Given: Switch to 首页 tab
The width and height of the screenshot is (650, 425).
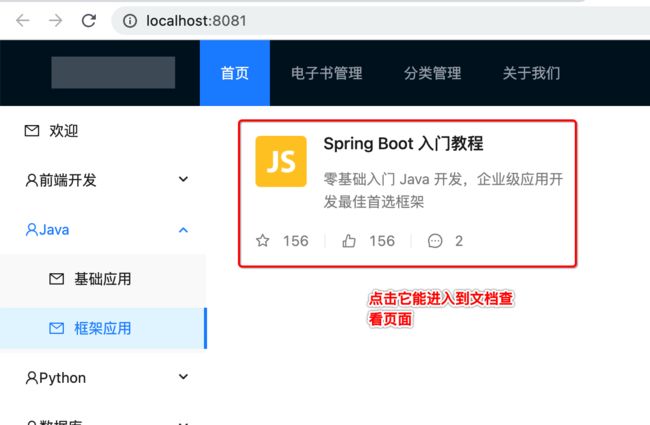Looking at the screenshot, I should (x=235, y=73).
